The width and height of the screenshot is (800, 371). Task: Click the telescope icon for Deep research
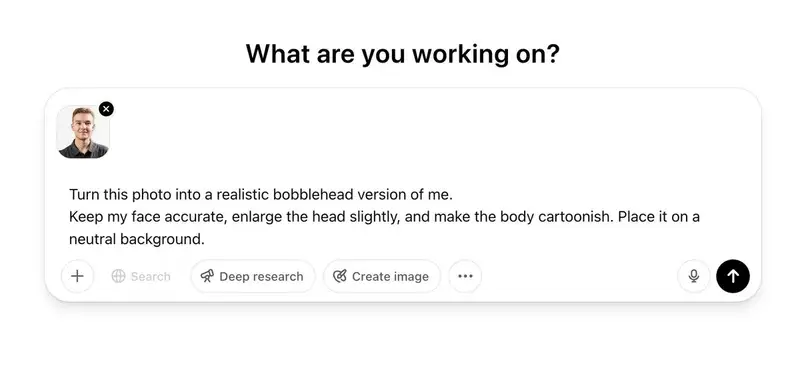pos(207,277)
